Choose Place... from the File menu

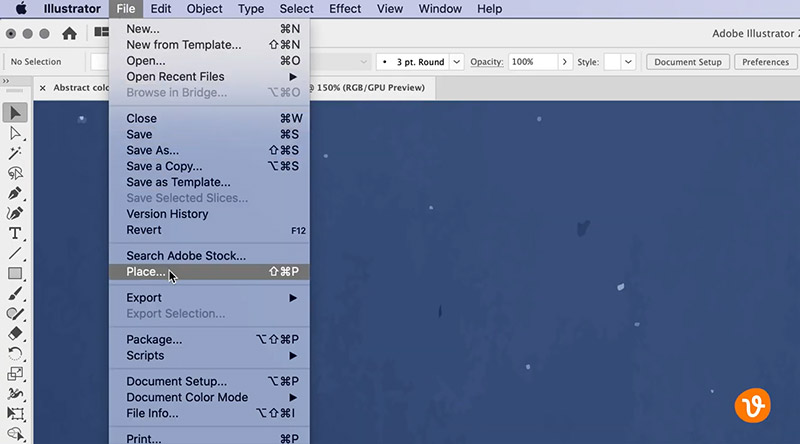tap(209, 272)
